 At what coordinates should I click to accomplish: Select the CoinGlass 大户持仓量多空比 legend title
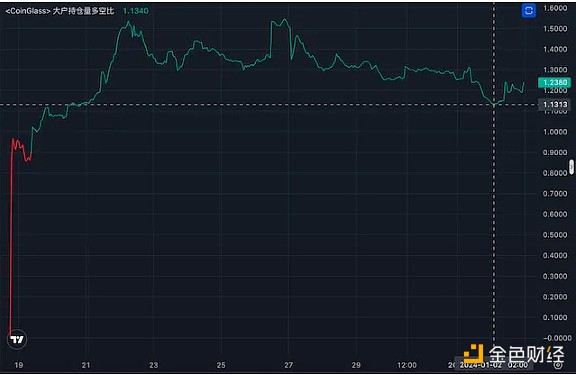pyautogui.click(x=60, y=11)
